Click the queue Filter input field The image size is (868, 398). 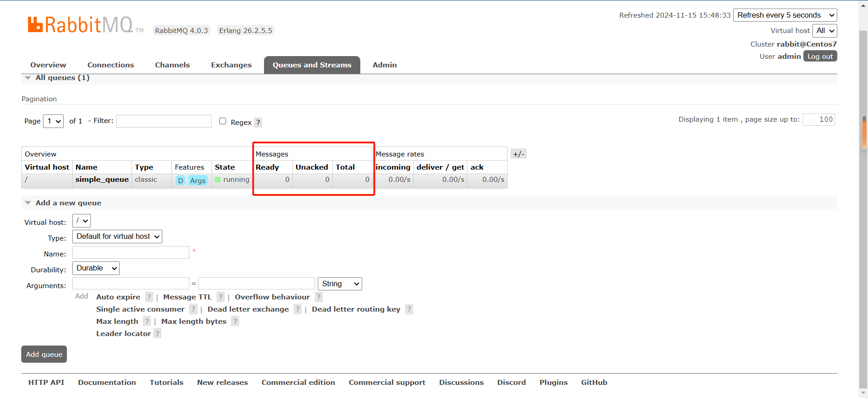click(x=164, y=121)
